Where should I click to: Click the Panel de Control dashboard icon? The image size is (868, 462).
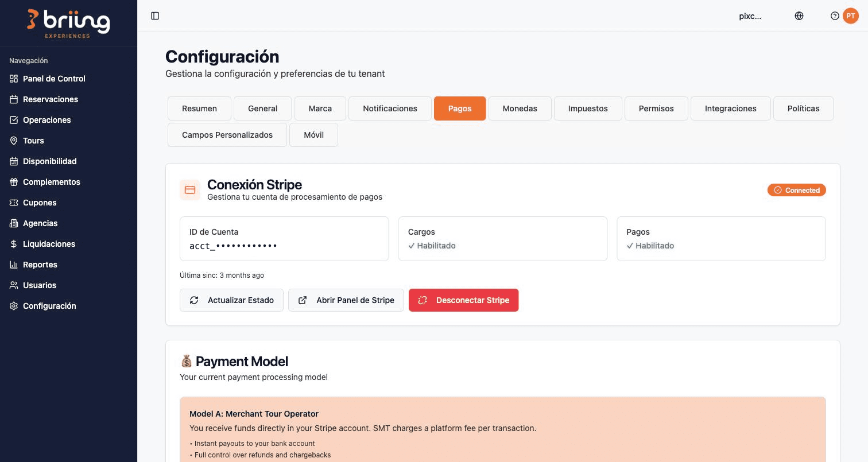pos(14,79)
